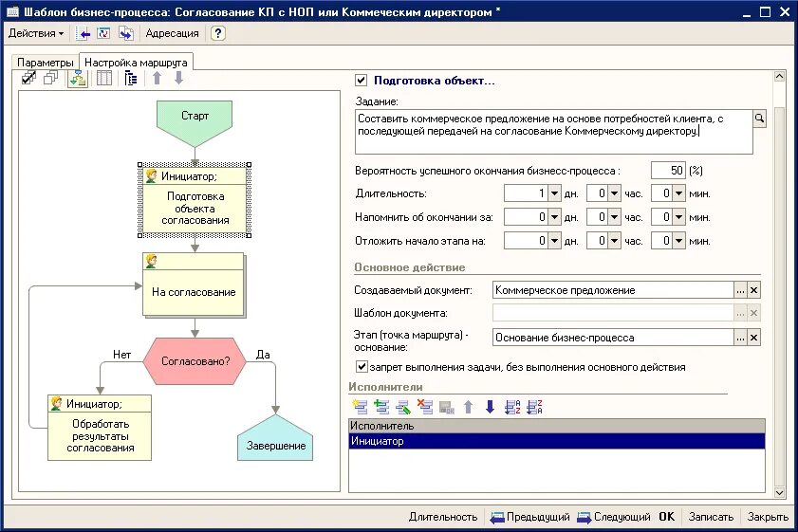This screenshot has height=532, width=798.
Task: Click the reread/refresh icon in top toolbar
Action: click(x=103, y=33)
